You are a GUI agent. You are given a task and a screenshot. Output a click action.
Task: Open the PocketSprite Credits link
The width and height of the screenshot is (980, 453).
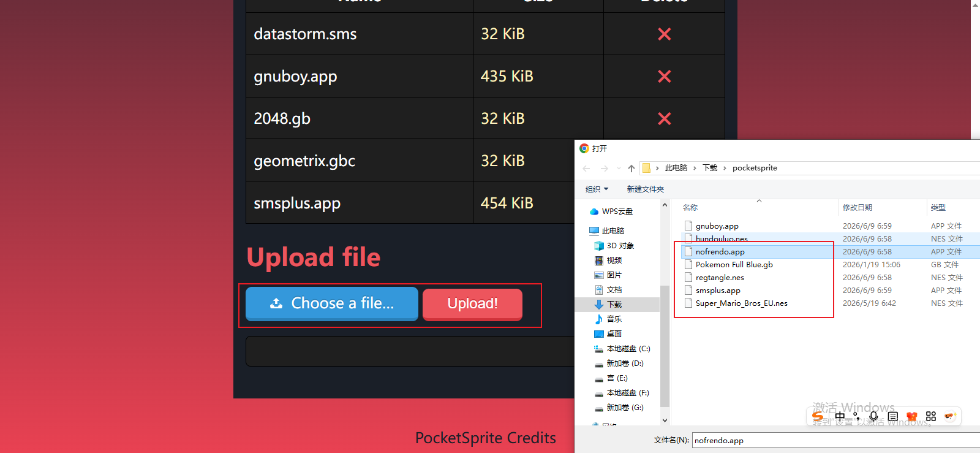[486, 438]
